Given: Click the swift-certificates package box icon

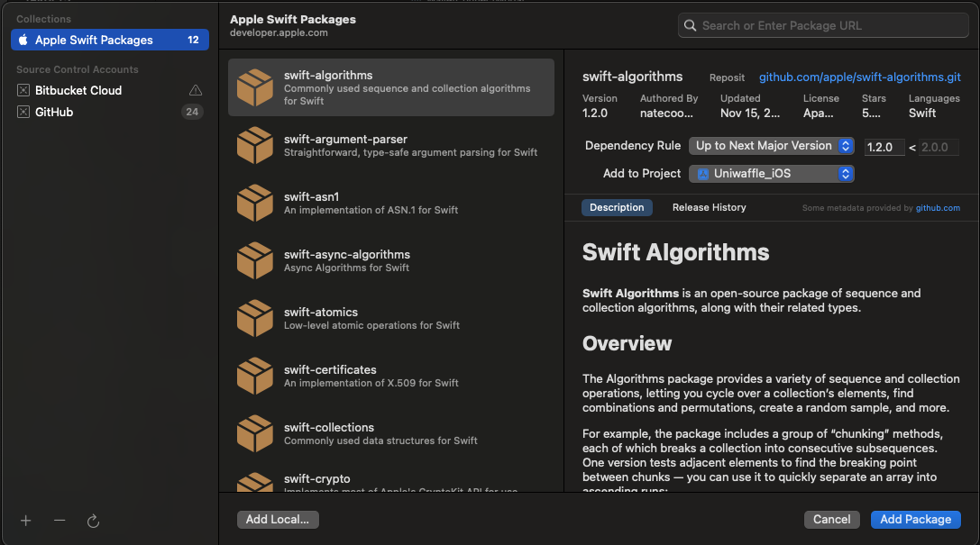Looking at the screenshot, I should click(x=255, y=376).
